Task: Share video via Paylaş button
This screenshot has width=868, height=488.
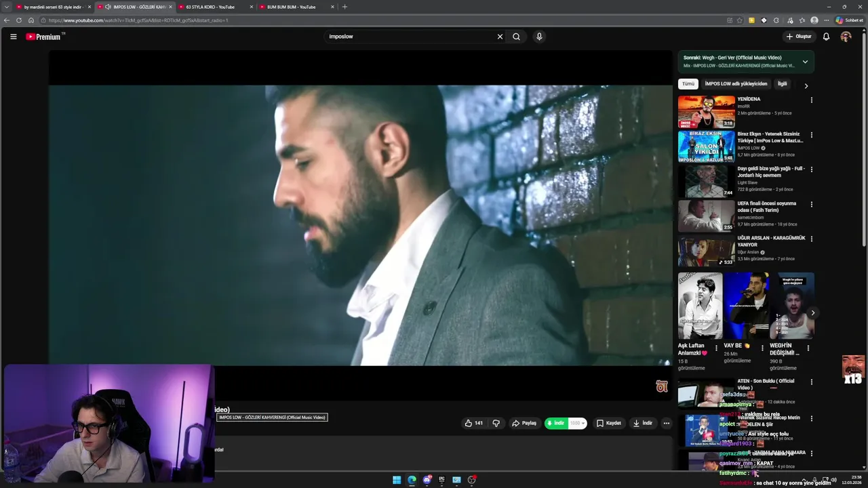Action: pyautogui.click(x=524, y=423)
